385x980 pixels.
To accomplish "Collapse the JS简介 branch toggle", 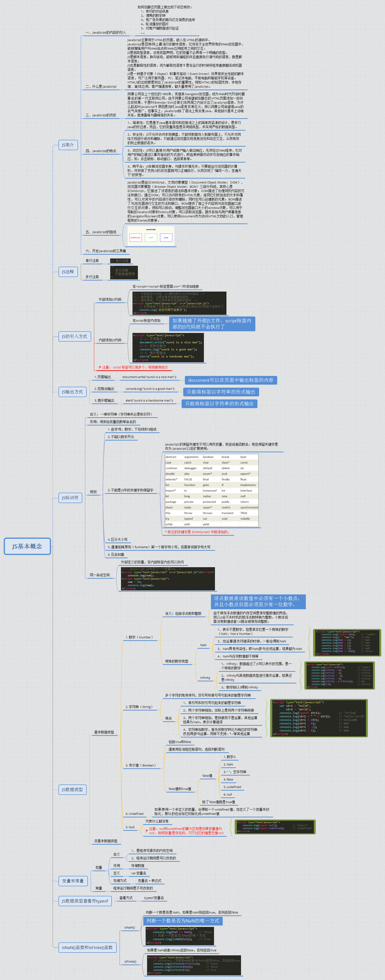I will [x=80, y=145].
